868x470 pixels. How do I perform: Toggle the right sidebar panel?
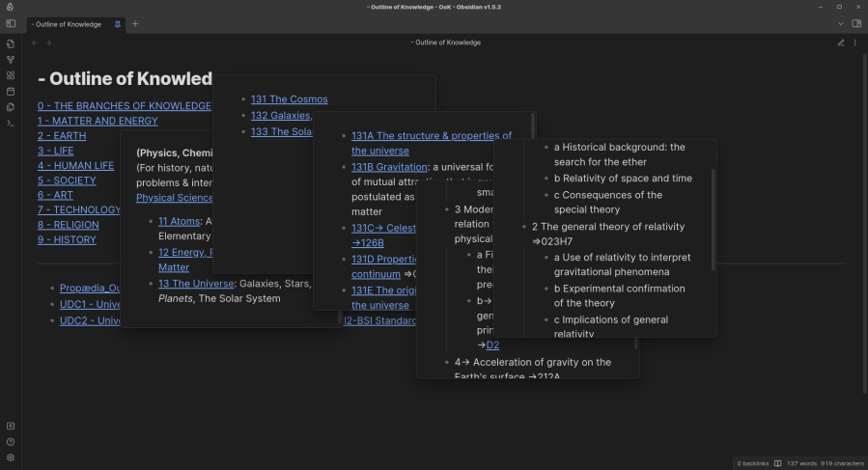tap(856, 23)
